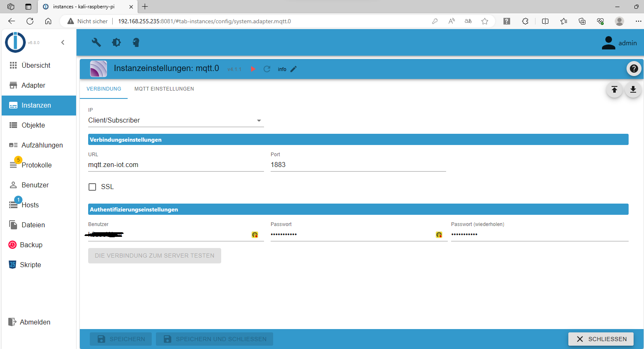Click SPEICHERN UND SCHLIESSEN button
The width and height of the screenshot is (644, 349).
pos(215,339)
